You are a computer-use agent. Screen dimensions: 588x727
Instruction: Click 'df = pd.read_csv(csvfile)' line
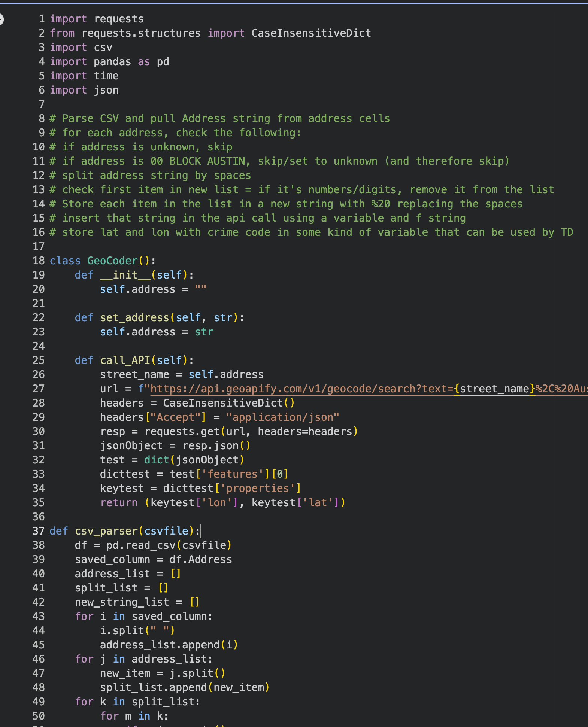pyautogui.click(x=153, y=545)
